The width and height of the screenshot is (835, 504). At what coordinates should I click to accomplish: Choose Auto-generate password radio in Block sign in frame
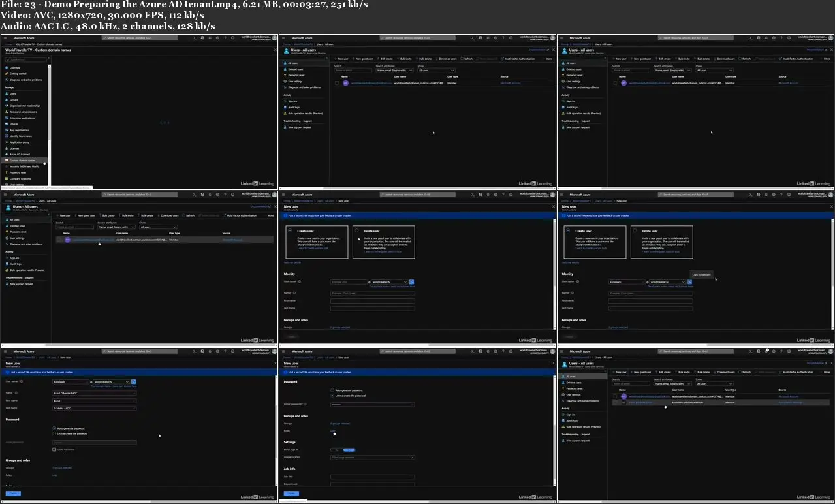[332, 390]
